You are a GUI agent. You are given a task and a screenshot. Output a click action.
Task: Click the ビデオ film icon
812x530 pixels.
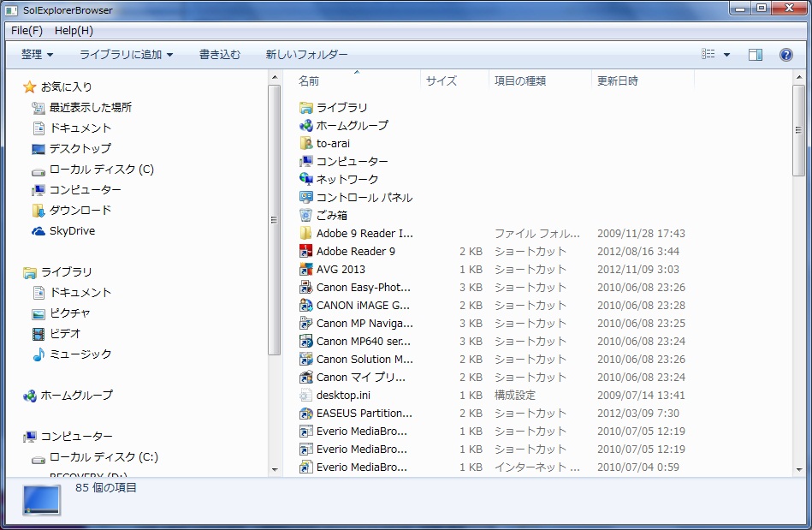[x=39, y=334]
